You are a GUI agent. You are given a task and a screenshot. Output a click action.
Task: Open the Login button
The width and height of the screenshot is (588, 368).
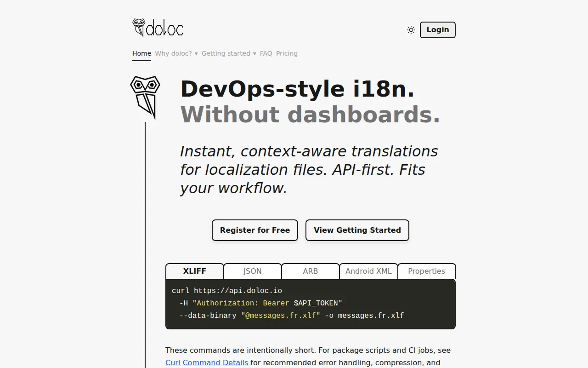[x=438, y=30]
